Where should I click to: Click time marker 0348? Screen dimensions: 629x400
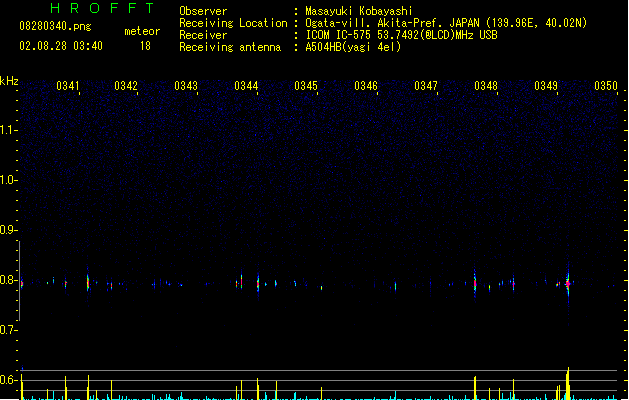point(486,86)
